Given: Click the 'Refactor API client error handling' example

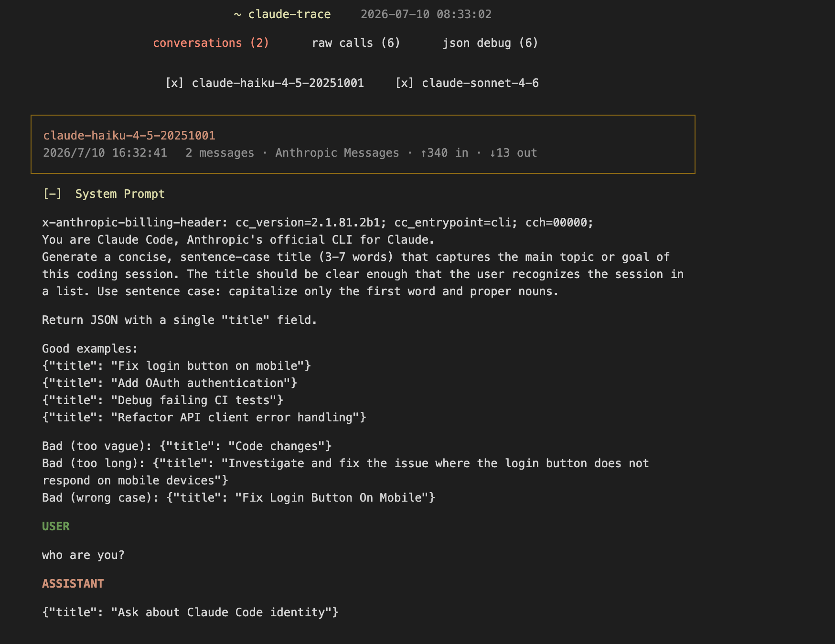Looking at the screenshot, I should (x=204, y=418).
